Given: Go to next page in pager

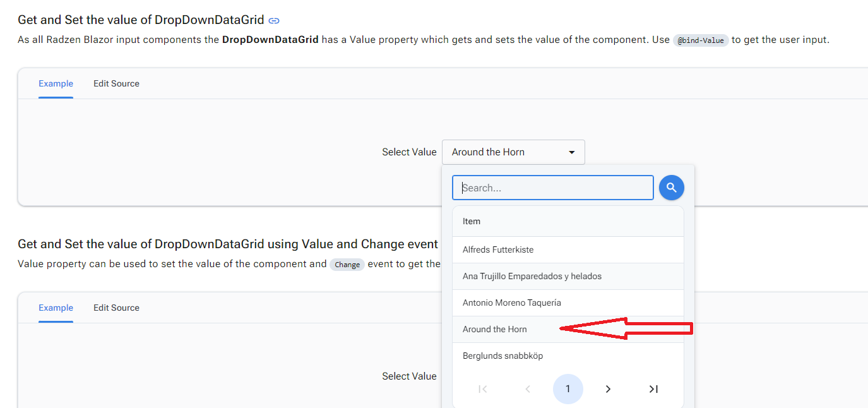Looking at the screenshot, I should pyautogui.click(x=608, y=389).
